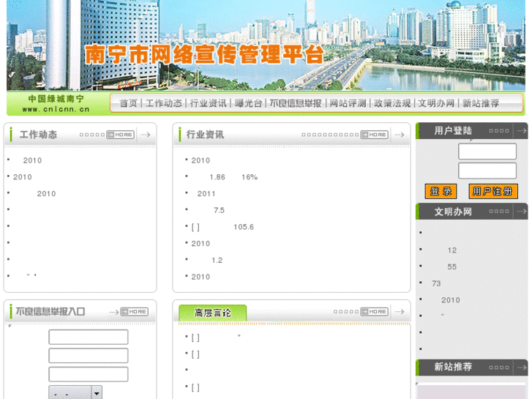Open 不良信息举报 navigation item

(296, 103)
